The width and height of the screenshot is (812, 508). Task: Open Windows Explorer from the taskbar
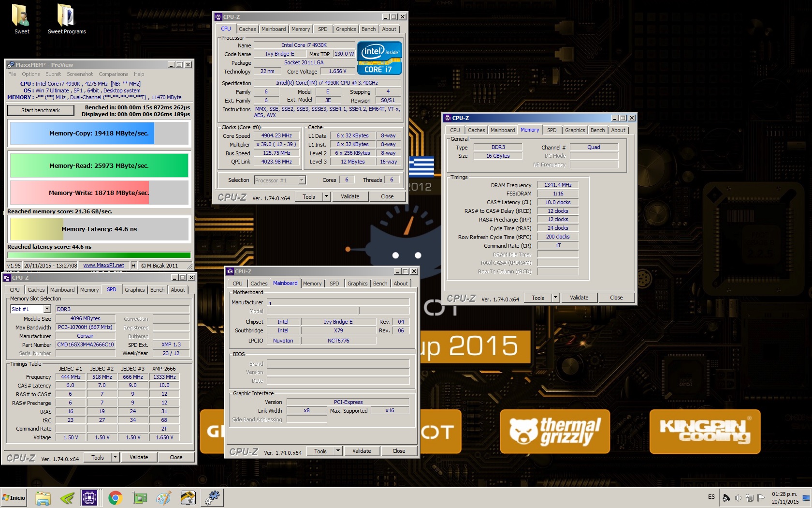43,498
